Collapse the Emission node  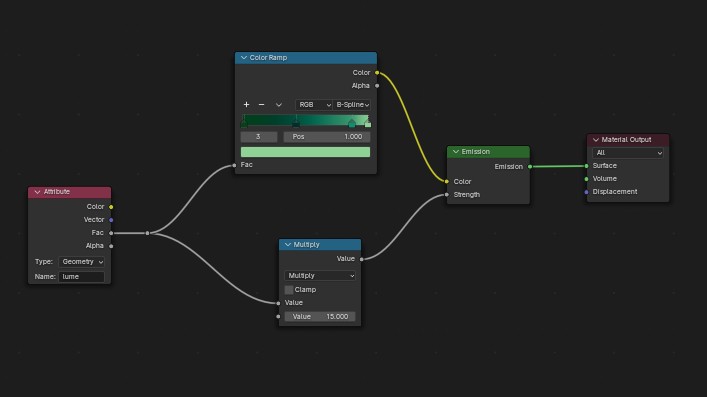pyautogui.click(x=456, y=152)
